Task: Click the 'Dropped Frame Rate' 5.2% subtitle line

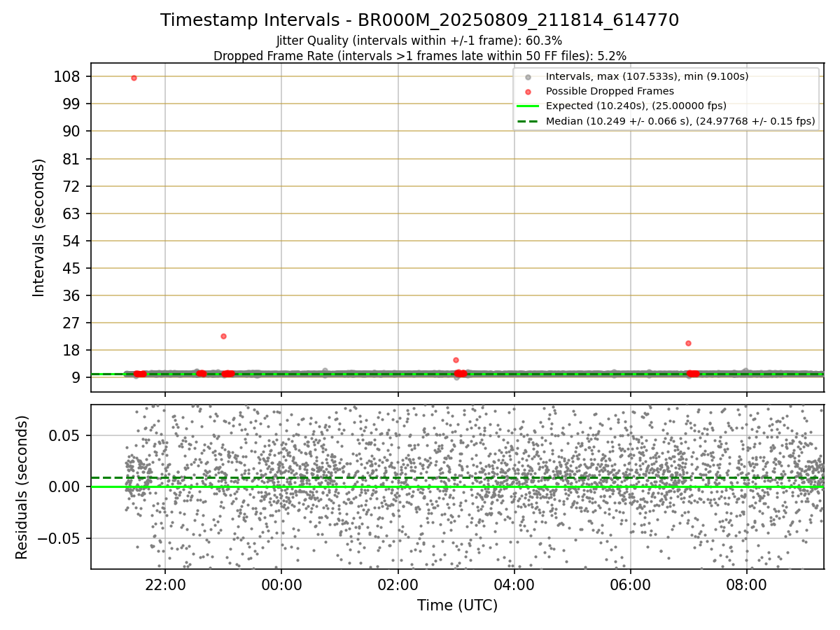Action: [420, 55]
